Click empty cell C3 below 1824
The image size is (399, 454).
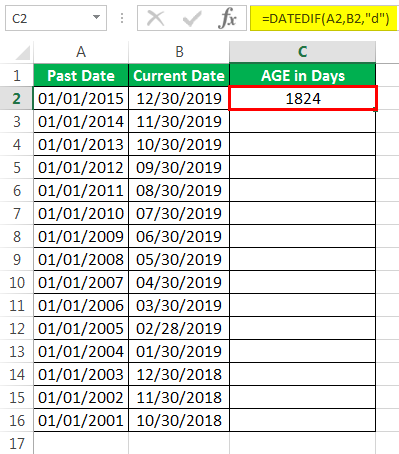pyautogui.click(x=303, y=121)
